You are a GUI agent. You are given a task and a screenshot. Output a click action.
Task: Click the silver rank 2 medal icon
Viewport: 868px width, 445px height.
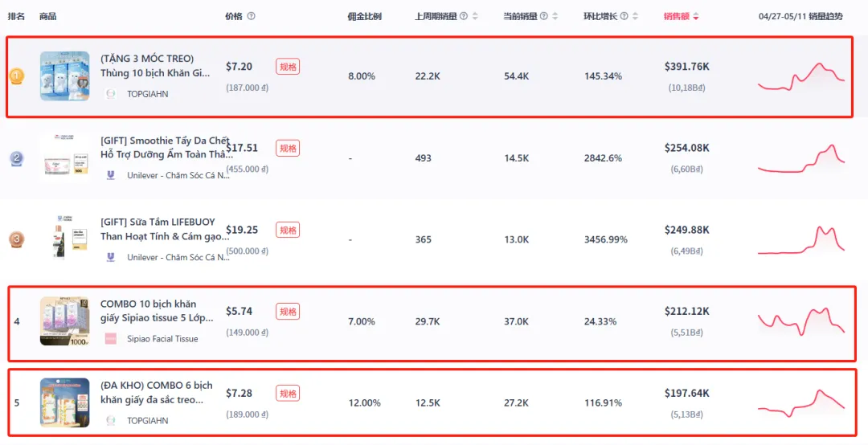point(17,158)
